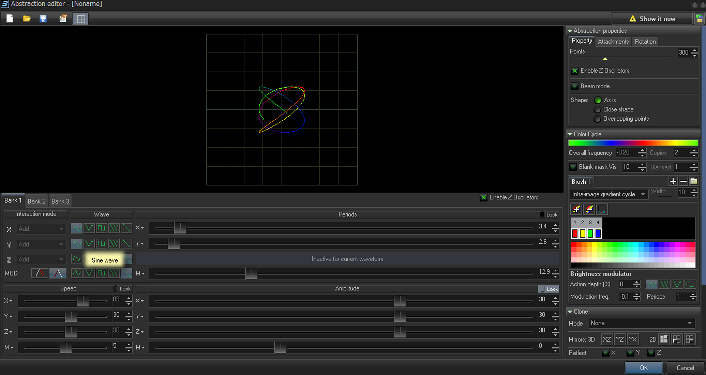Toggle Reflect Y checkbox

click(630, 353)
